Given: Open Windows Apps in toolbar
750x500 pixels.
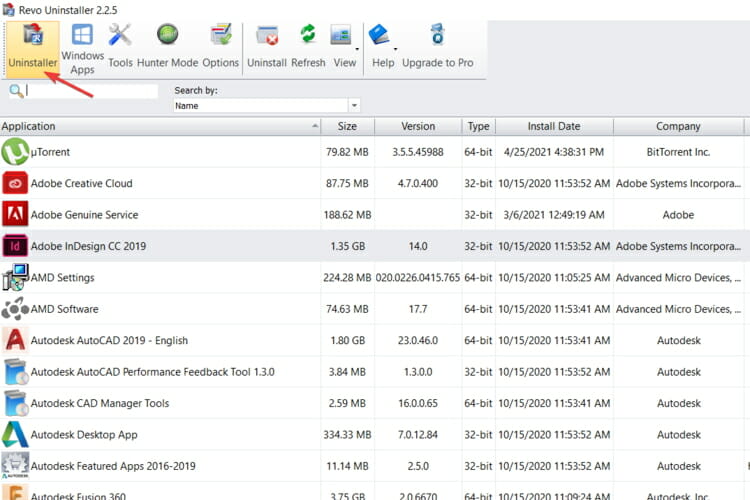Looking at the screenshot, I should 82,48.
